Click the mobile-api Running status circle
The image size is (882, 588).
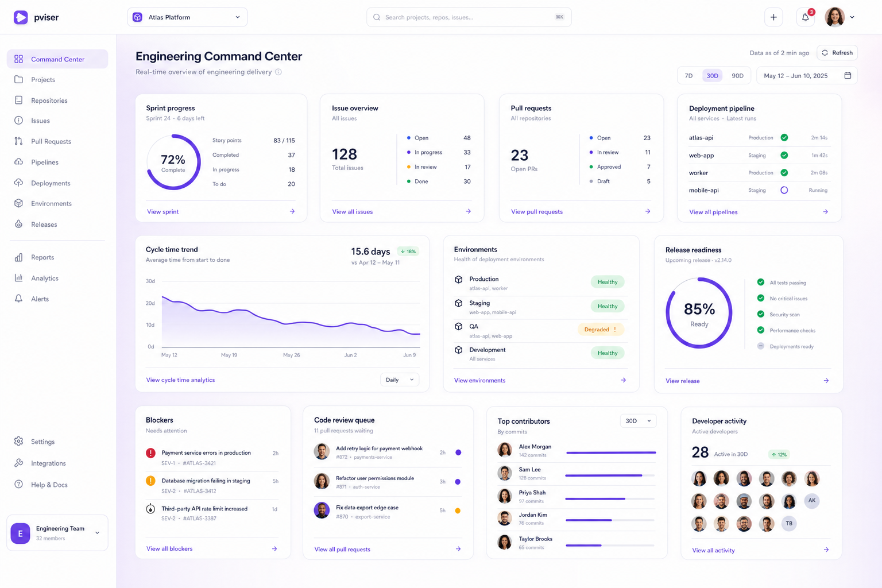784,190
